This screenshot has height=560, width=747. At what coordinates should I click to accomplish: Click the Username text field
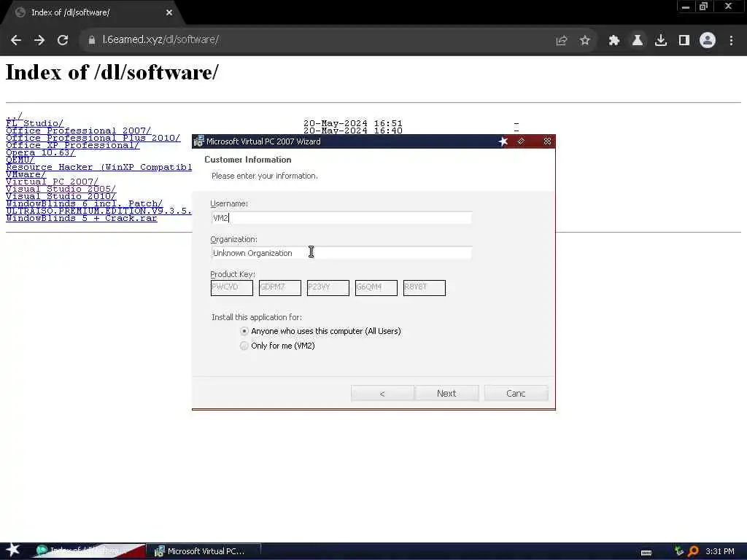341,218
